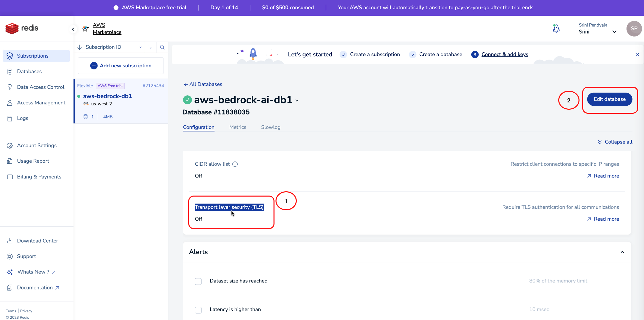Click the subscription search icon
This screenshot has height=320, width=644.
click(x=162, y=47)
